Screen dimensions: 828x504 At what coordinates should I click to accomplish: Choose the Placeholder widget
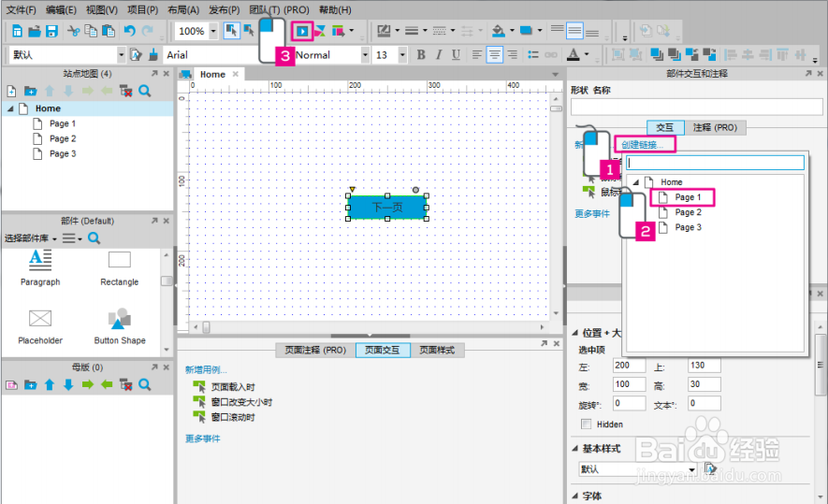(40, 327)
